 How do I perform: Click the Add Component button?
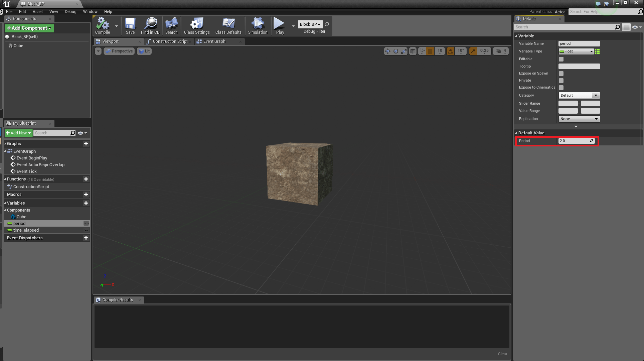click(29, 28)
